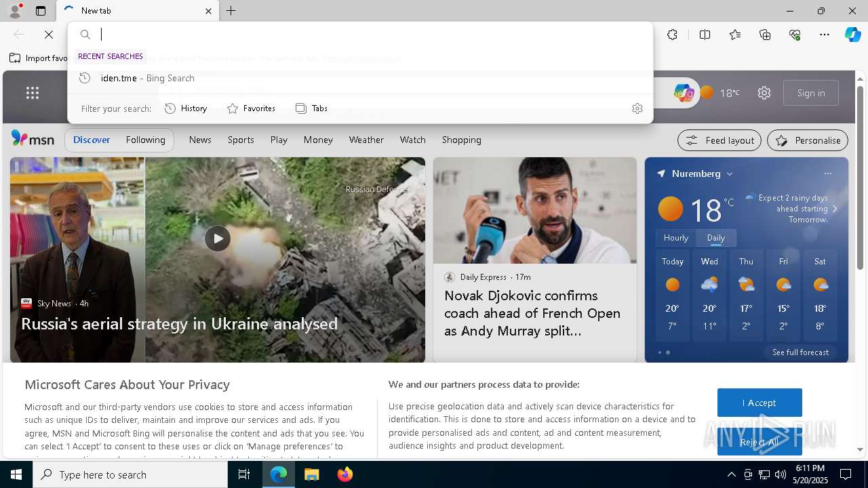Open the tab actions menu icon
This screenshot has height=488, width=868.
click(x=41, y=11)
